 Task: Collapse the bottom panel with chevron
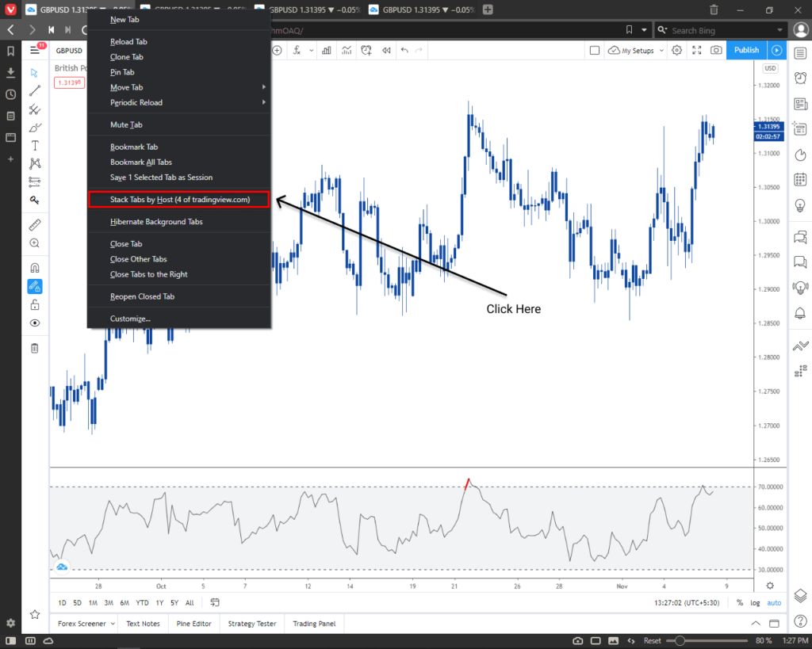click(756, 623)
